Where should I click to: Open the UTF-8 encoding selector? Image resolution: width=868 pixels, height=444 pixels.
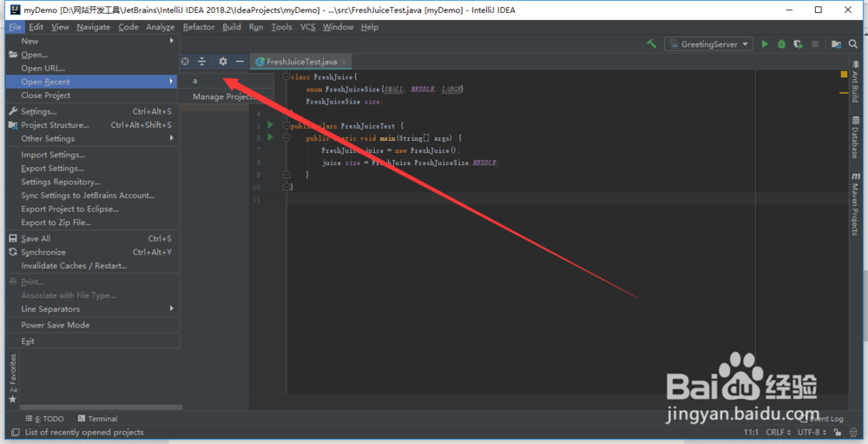(x=812, y=433)
